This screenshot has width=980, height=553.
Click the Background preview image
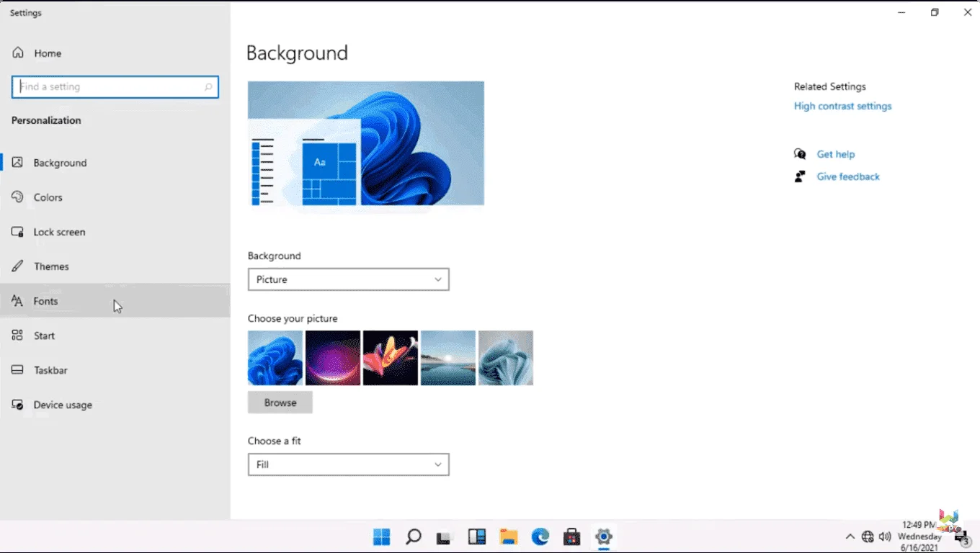pyautogui.click(x=366, y=143)
